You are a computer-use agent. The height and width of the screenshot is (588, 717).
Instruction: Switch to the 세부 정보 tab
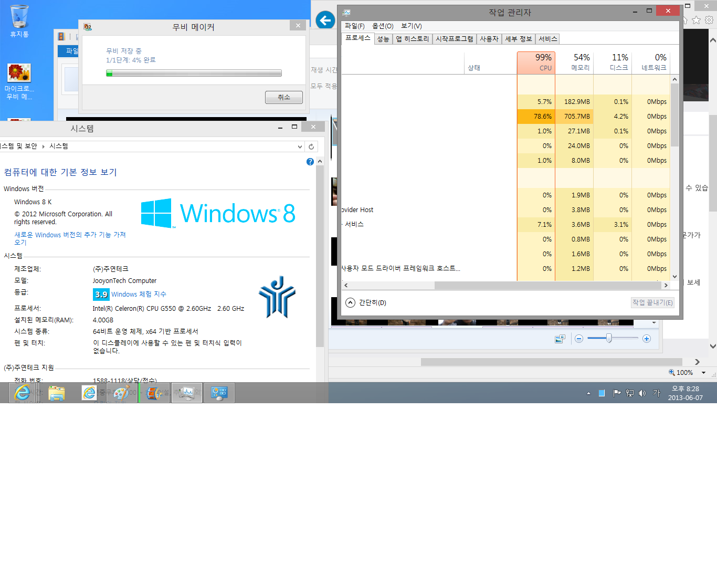point(519,39)
